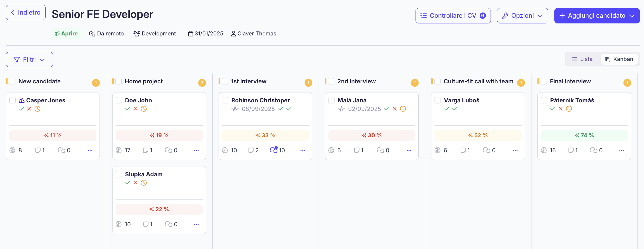Click the notes icon on Varga Luboš card
The width and height of the screenshot is (644, 249).
coord(463,150)
